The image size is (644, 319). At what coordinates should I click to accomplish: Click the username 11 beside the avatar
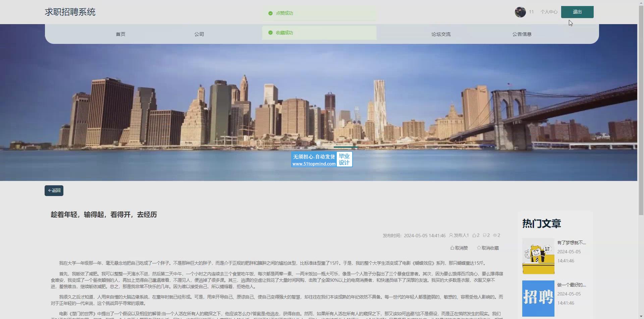[x=531, y=12]
